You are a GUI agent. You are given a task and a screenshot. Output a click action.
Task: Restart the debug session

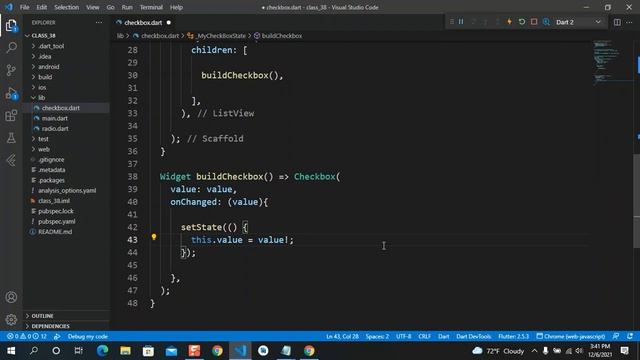click(x=522, y=22)
